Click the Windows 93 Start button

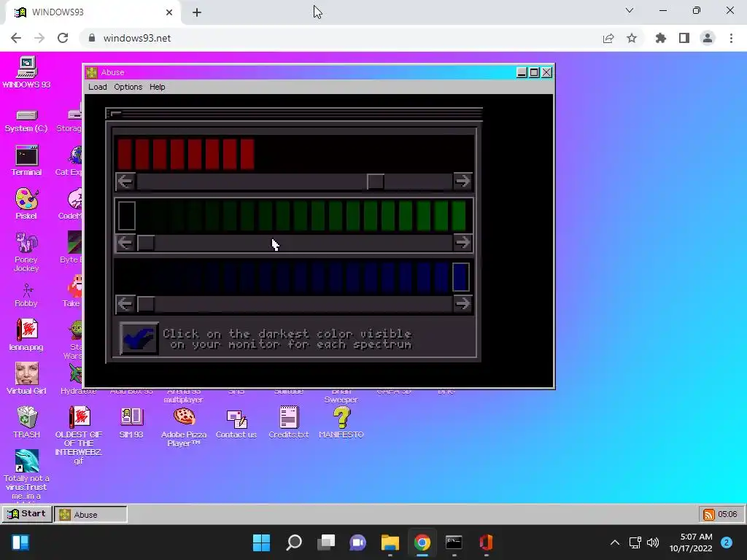[27, 514]
